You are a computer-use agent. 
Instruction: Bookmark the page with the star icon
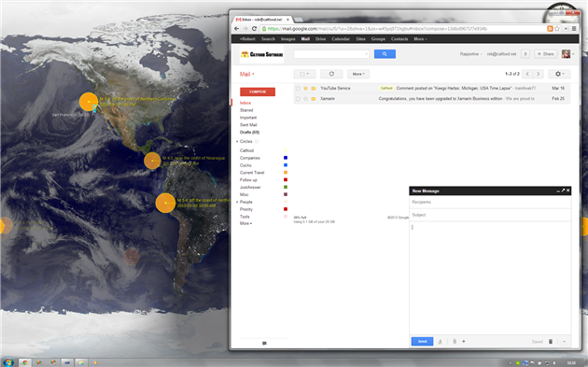point(557,29)
